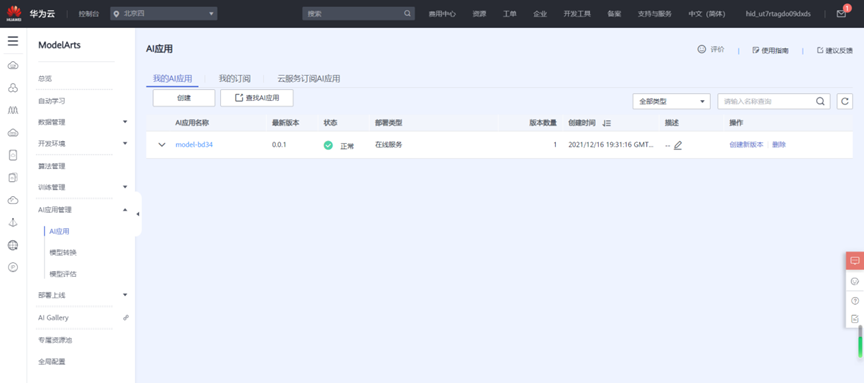Refresh the AI application list
This screenshot has height=383, width=864.
pos(845,101)
